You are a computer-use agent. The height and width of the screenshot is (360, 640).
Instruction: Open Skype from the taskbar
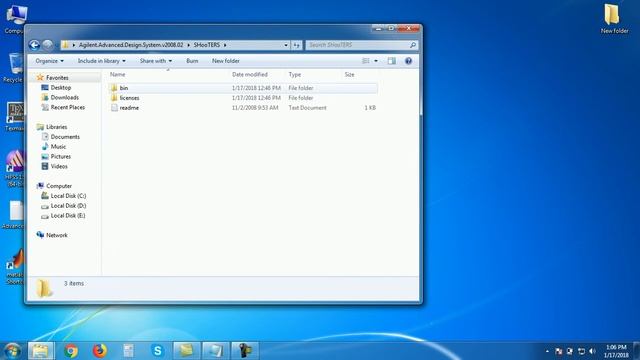pos(158,351)
